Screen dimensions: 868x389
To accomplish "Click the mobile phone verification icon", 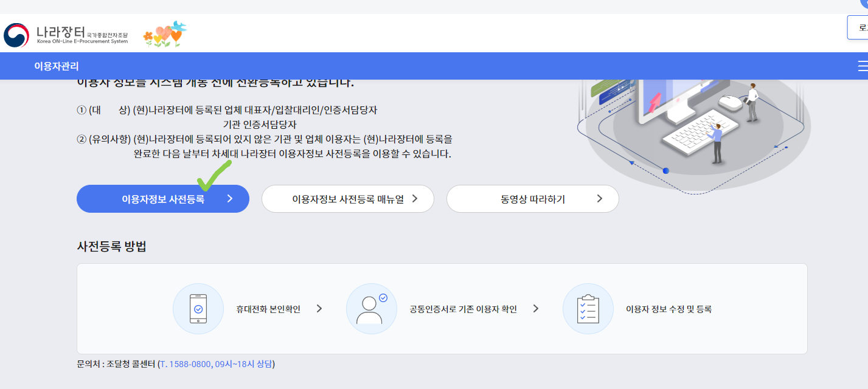I will [198, 309].
